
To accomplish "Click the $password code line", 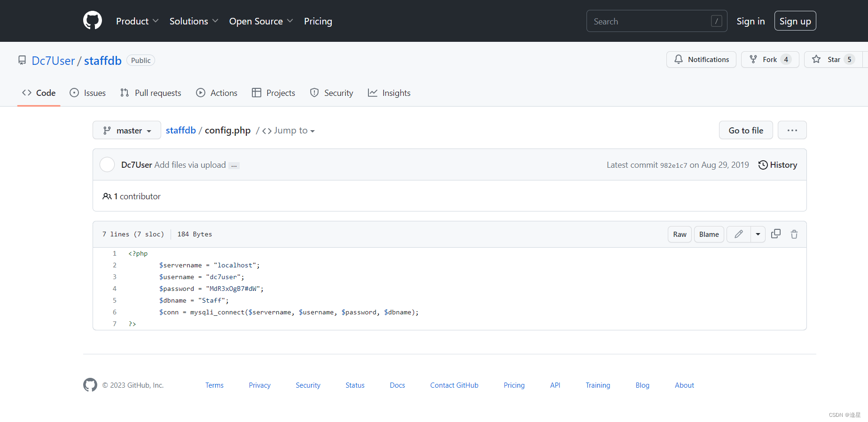I will point(211,289).
